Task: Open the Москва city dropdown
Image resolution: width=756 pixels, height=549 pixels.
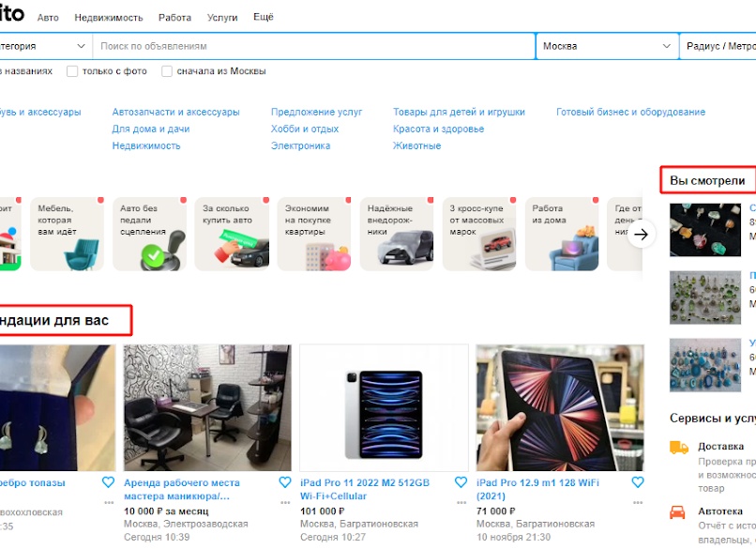Action: [607, 46]
